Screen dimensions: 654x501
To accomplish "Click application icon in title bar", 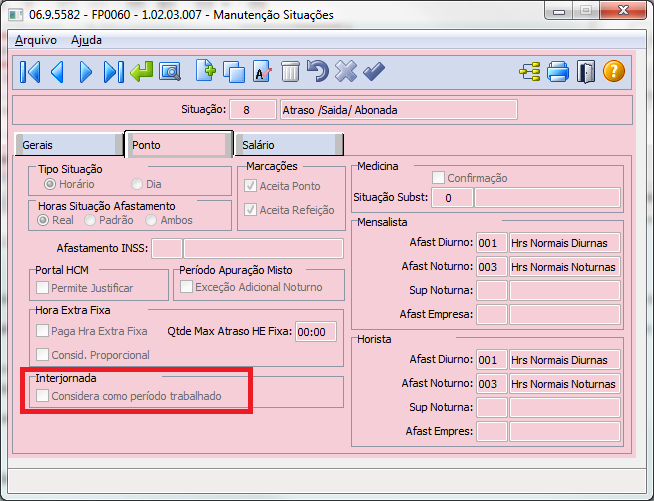I will [x=15, y=15].
